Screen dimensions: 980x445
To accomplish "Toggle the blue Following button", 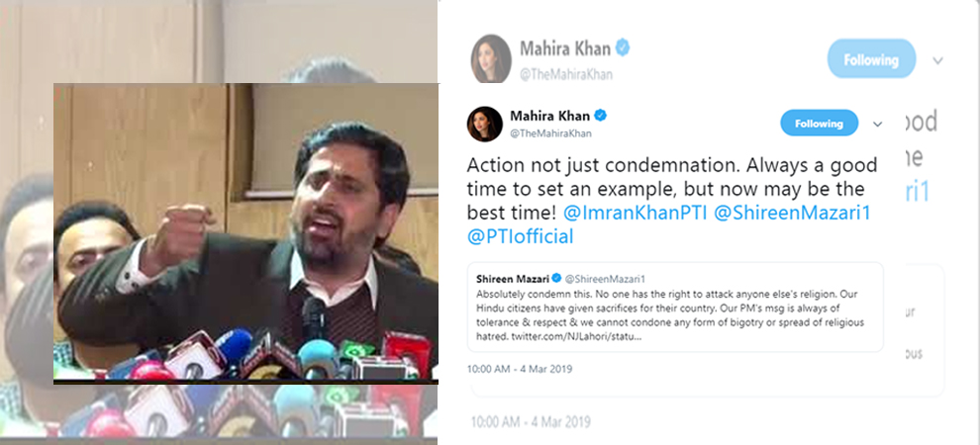I will click(819, 123).
